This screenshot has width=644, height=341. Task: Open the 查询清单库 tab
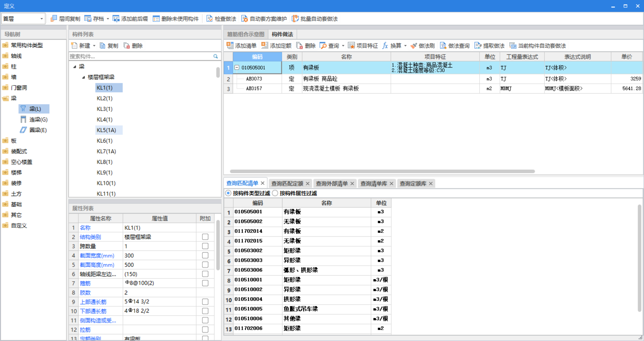(x=374, y=183)
